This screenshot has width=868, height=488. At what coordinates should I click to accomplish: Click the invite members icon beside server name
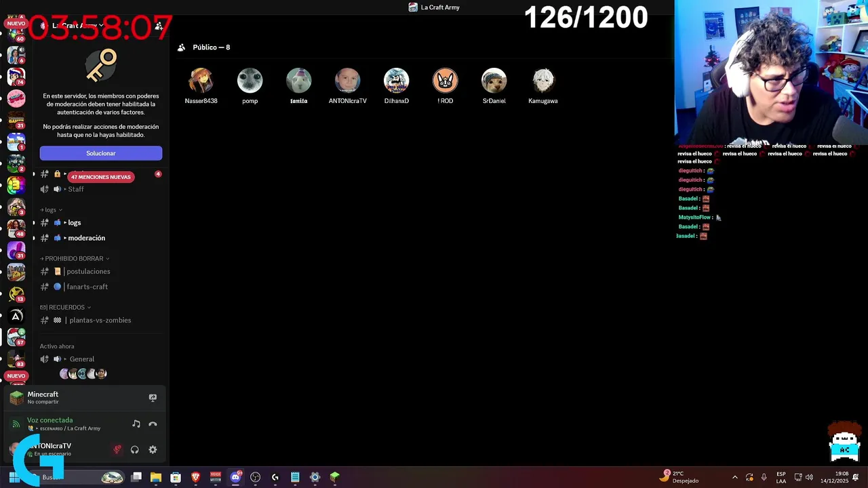159,26
